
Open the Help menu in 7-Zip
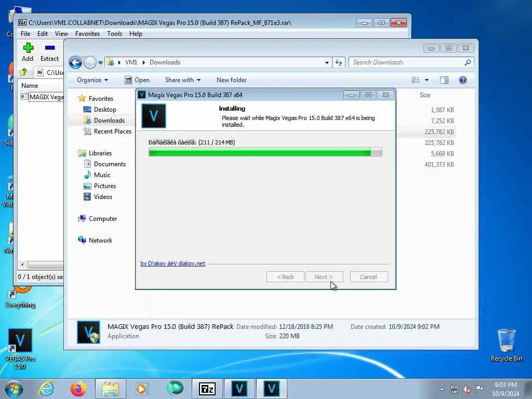(x=136, y=34)
